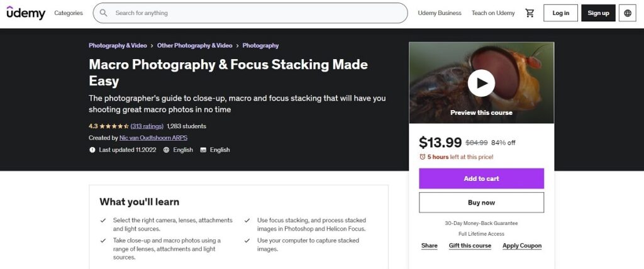Open instructor Nic van Oudtshoorn ARPS link
644x269 pixels.
coord(153,138)
